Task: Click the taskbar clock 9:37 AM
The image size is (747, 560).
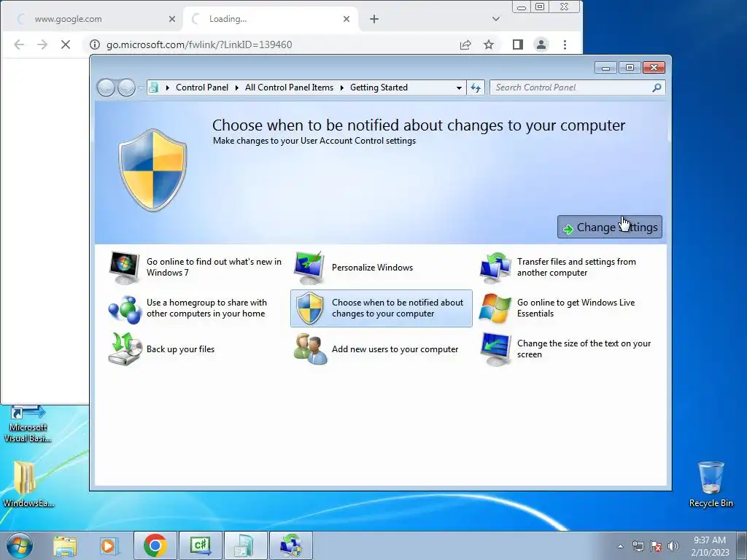Action: coord(710,546)
